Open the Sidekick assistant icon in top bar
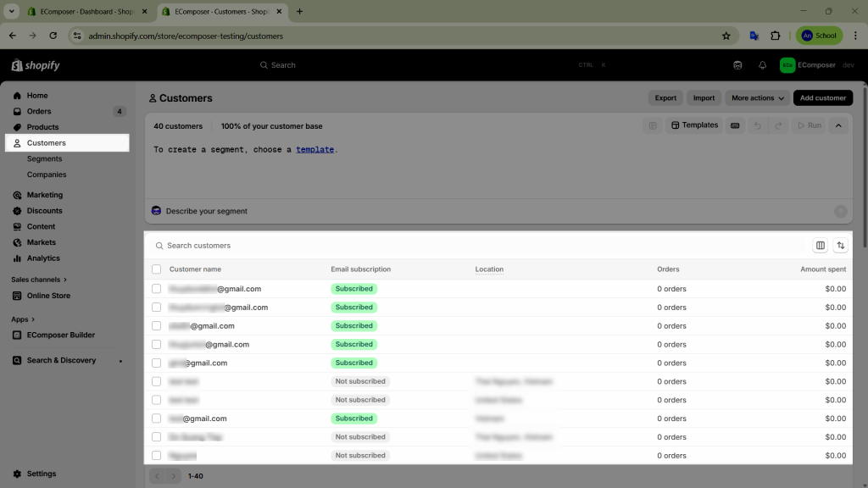The height and width of the screenshot is (488, 868). pyautogui.click(x=737, y=65)
